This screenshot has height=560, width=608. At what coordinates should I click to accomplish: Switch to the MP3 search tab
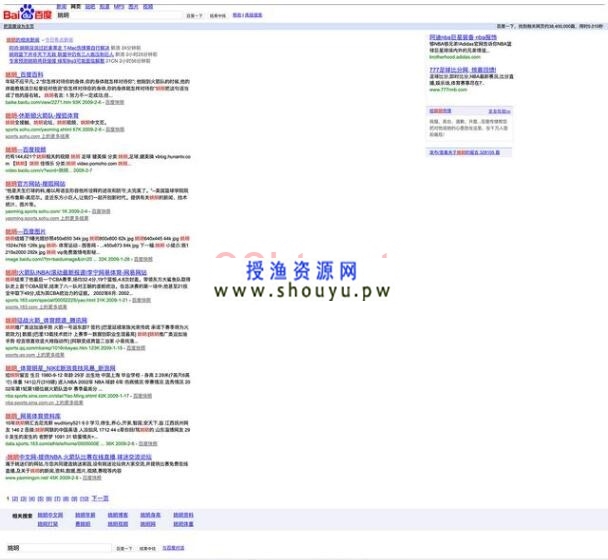tap(119, 7)
